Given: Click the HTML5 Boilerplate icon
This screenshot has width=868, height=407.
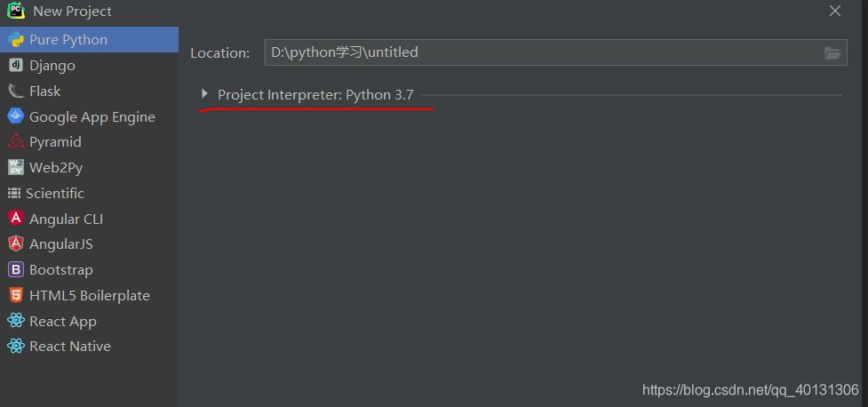Looking at the screenshot, I should tap(15, 296).
